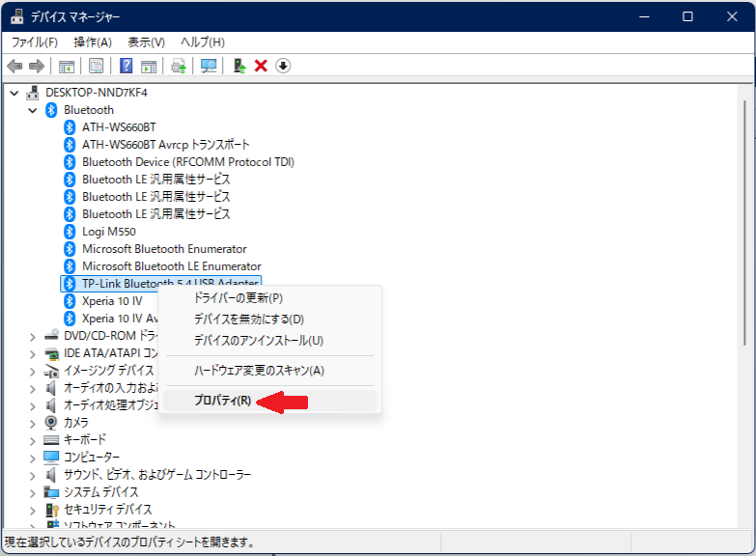Image resolution: width=756 pixels, height=556 pixels.
Task: Choose ハードウェア変更のスキャン(A) from context menu
Action: coord(270,371)
